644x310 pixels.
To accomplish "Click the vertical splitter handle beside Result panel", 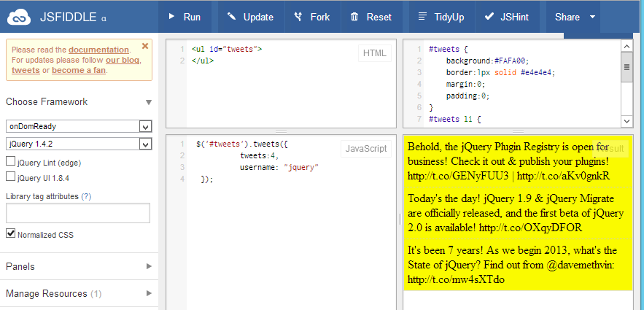I will point(400,220).
